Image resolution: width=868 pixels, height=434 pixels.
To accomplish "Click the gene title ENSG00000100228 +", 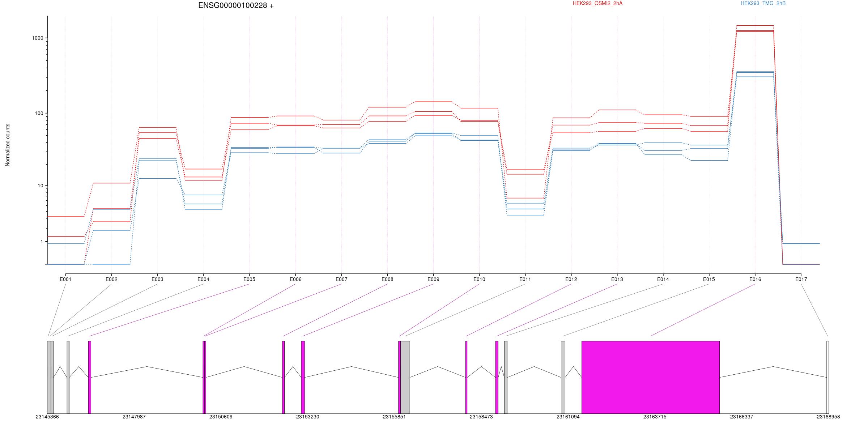I will tap(236, 5).
